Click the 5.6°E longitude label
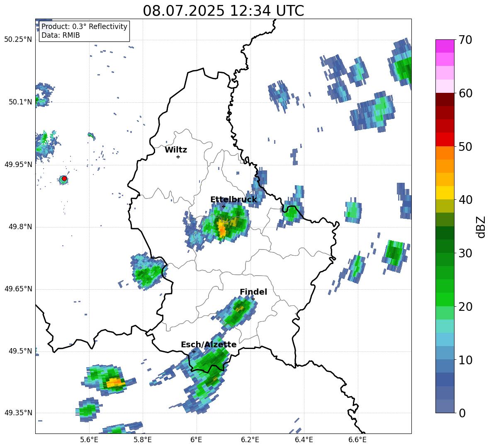This screenshot has width=491, height=448. pos(89,440)
